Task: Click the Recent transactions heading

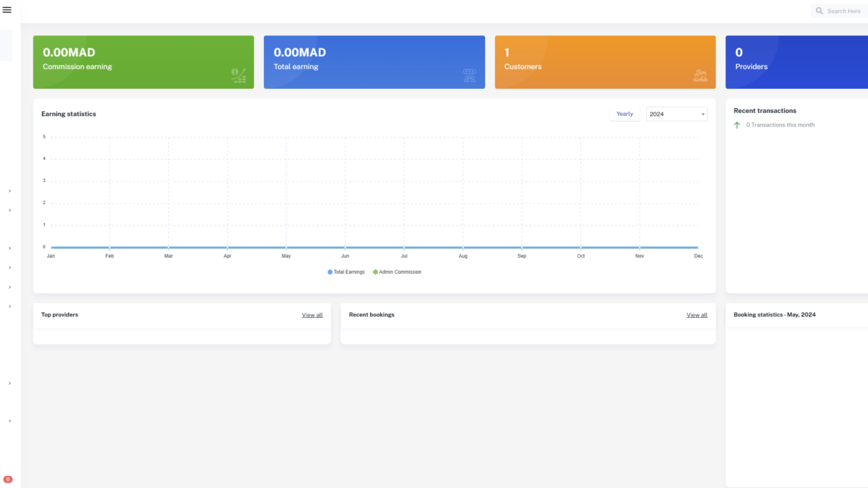Action: click(765, 111)
